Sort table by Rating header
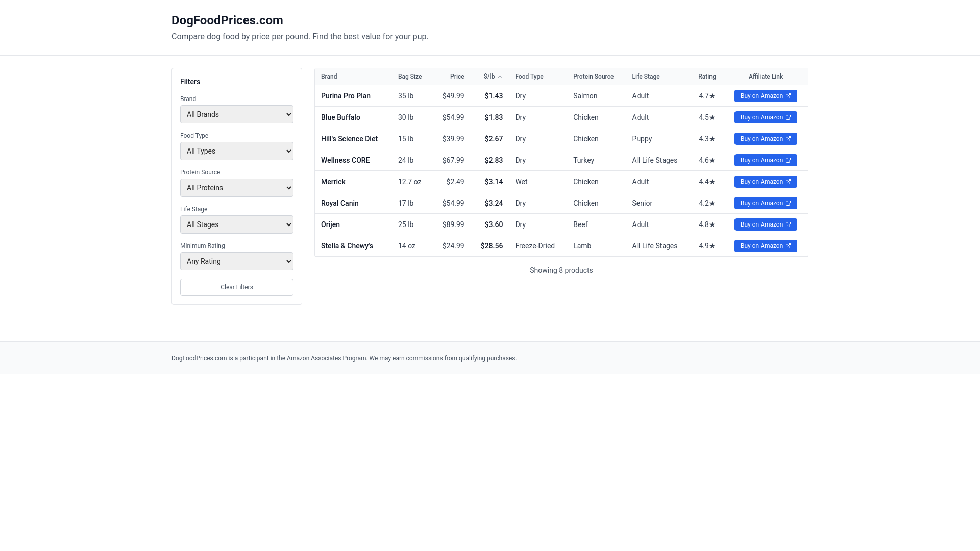The width and height of the screenshot is (980, 551). (x=707, y=77)
